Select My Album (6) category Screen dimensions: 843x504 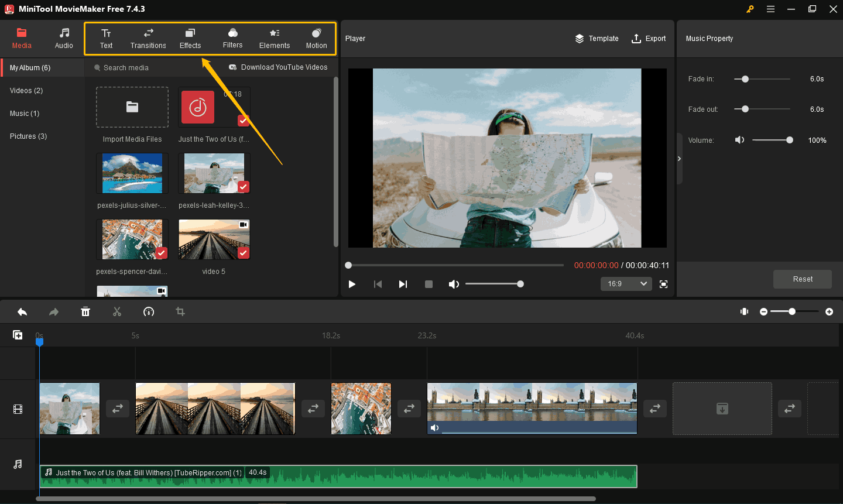[43, 68]
